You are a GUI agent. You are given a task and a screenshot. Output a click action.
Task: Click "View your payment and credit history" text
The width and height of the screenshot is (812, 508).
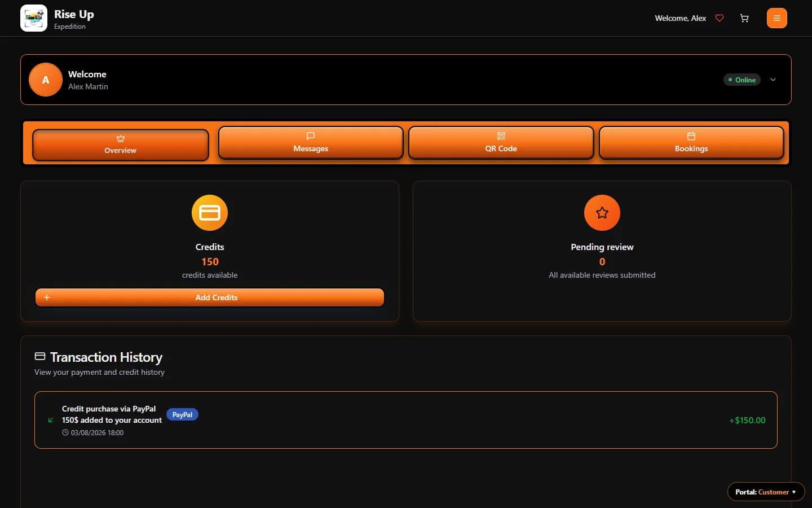99,372
